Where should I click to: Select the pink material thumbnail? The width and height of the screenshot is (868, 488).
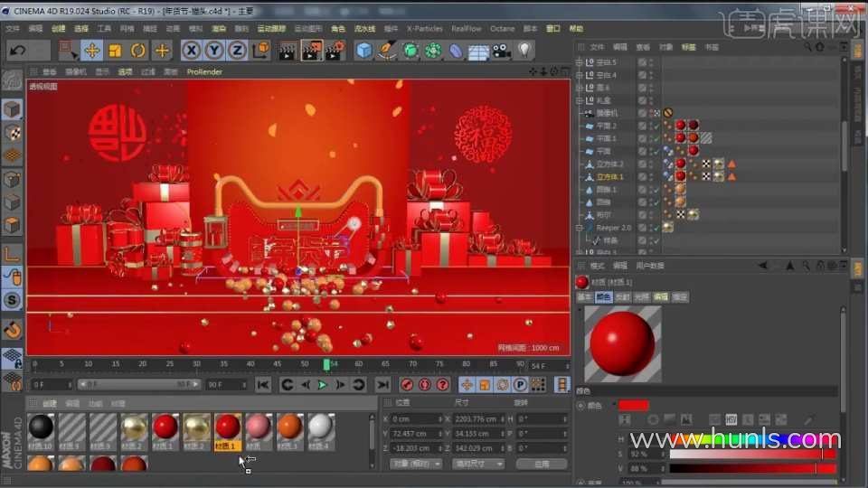click(x=259, y=427)
